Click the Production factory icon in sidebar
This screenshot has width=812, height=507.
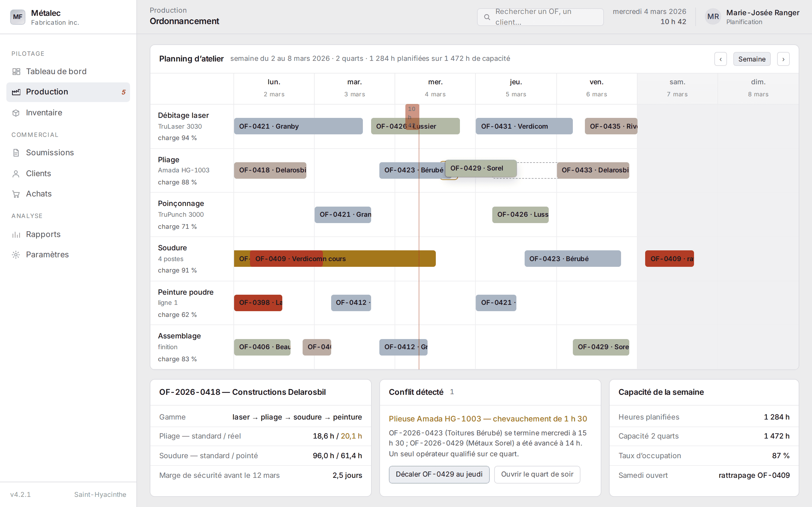point(16,92)
